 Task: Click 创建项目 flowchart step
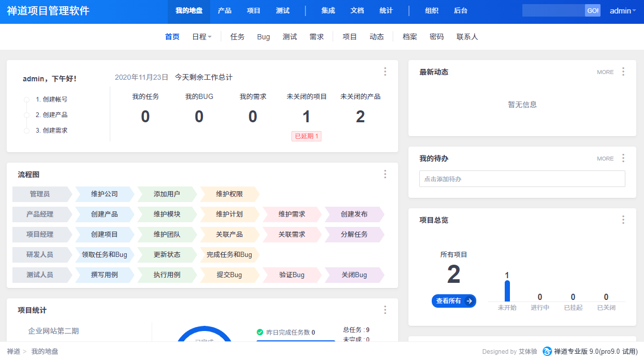(x=105, y=234)
